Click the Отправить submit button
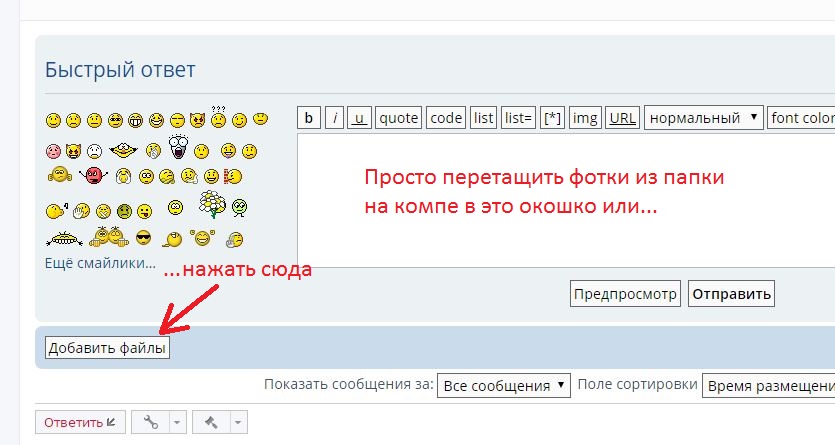This screenshot has width=835, height=445. pos(731,294)
